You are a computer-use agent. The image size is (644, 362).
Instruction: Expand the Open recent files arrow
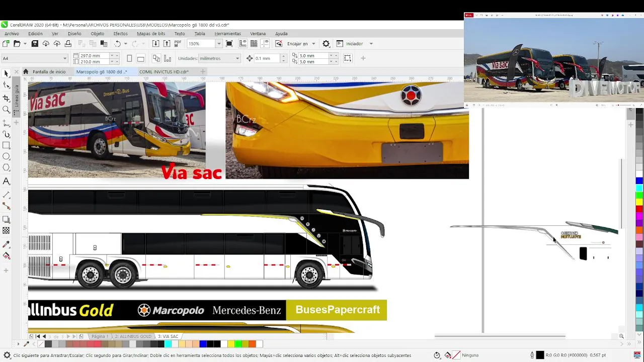24,44
